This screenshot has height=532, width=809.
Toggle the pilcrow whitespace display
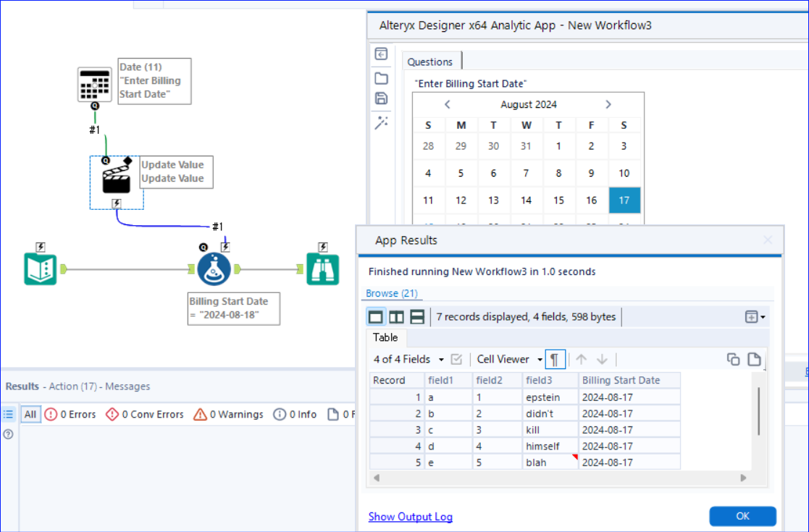point(555,359)
